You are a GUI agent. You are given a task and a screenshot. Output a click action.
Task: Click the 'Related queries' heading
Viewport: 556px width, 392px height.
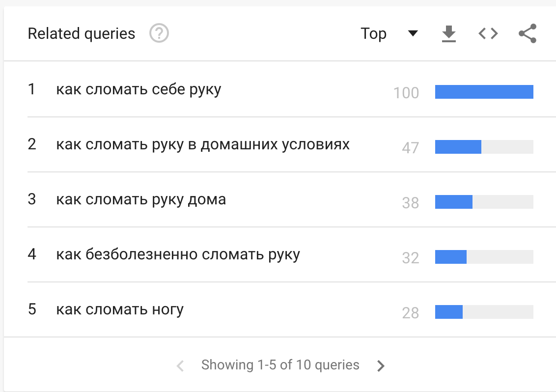(x=82, y=33)
